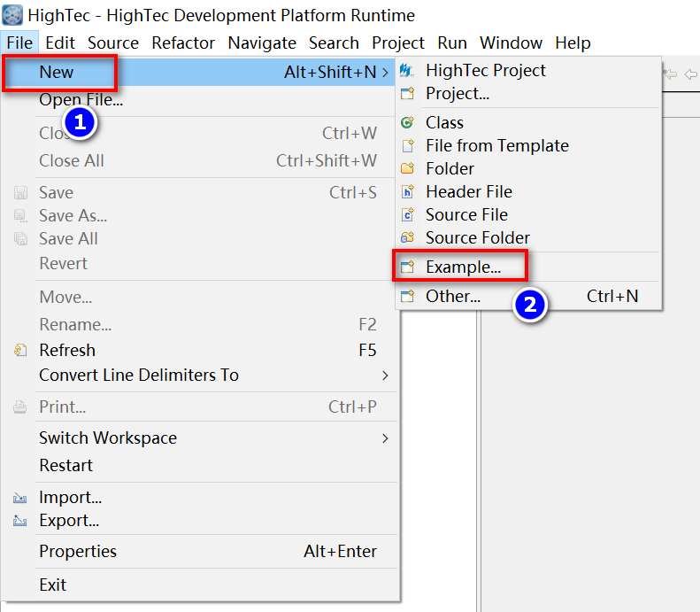700x612 pixels.
Task: Choose Export... menu entry
Action: point(200,521)
